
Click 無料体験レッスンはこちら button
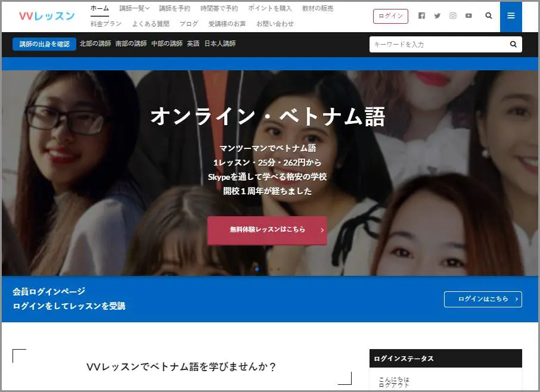click(x=267, y=230)
